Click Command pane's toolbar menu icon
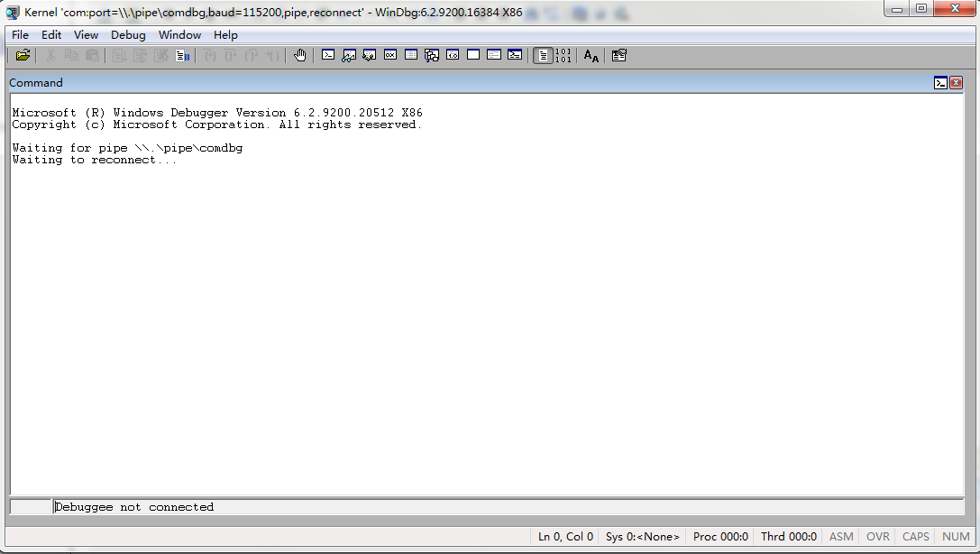Image resolution: width=980 pixels, height=554 pixels. click(940, 82)
